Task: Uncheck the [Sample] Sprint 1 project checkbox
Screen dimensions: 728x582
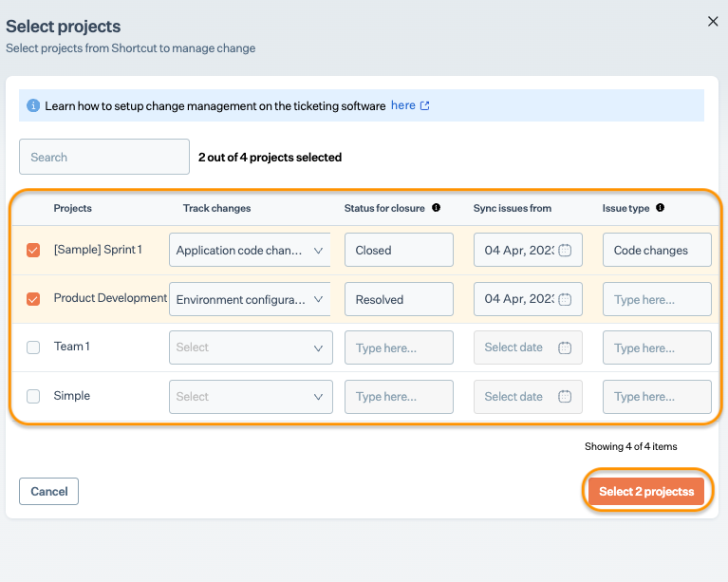Action: click(33, 250)
